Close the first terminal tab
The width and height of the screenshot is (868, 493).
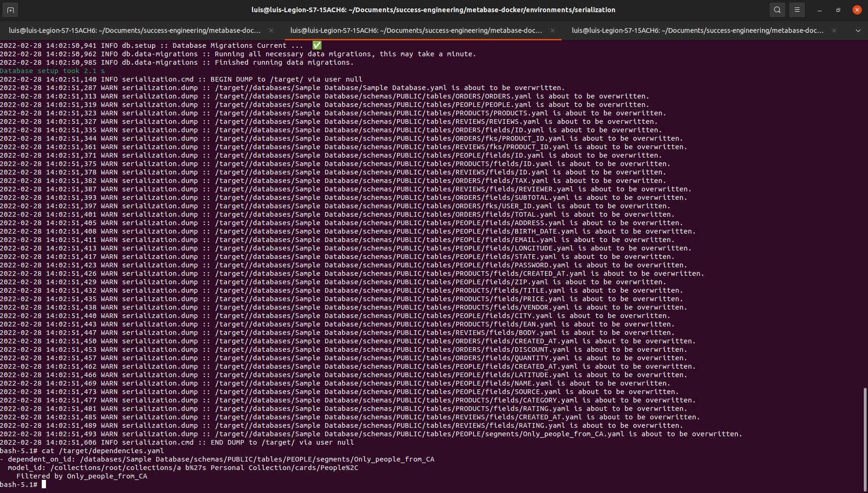[271, 30]
